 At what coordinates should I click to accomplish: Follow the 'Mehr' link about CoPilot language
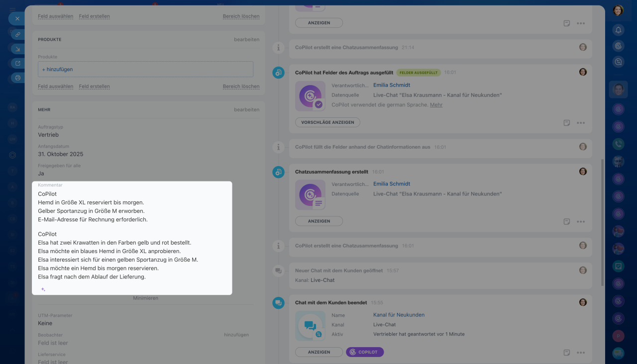point(436,105)
